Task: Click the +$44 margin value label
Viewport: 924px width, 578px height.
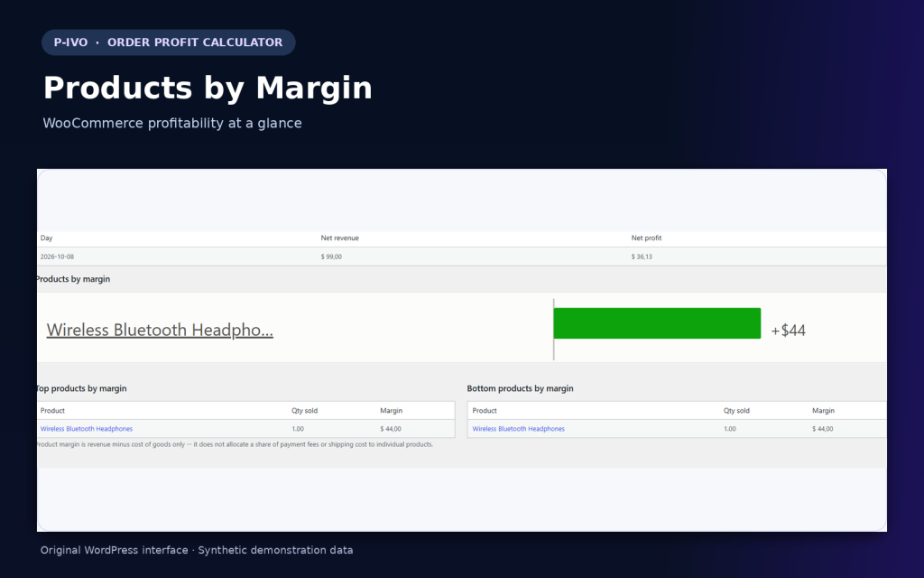Action: pyautogui.click(x=789, y=331)
